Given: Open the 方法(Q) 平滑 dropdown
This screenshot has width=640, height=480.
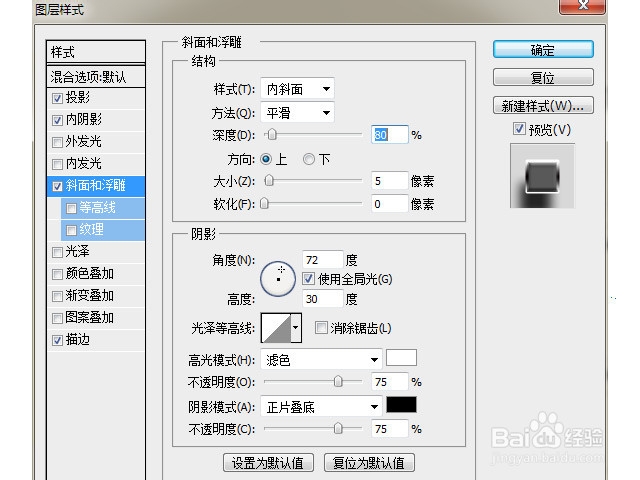Looking at the screenshot, I should tap(297, 112).
